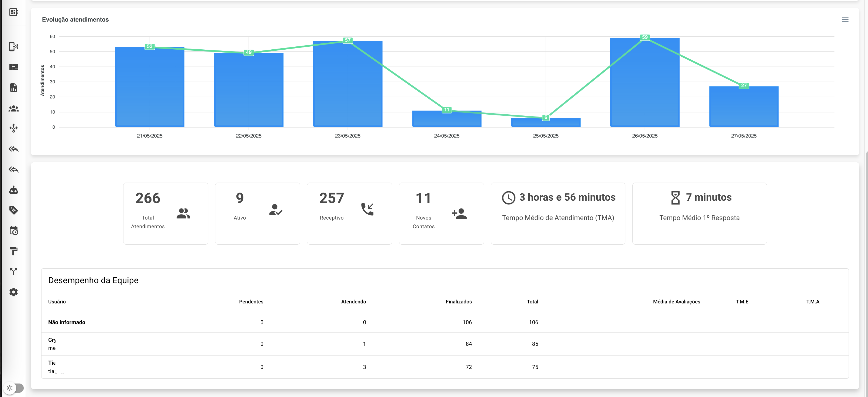The height and width of the screenshot is (397, 868).
Task: Open the reports document chart icon
Action: [13, 88]
